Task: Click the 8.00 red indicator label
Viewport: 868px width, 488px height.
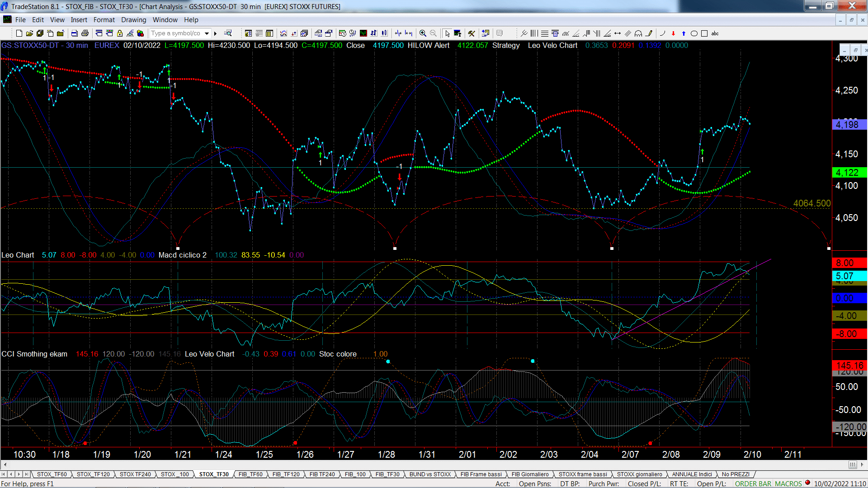Action: (849, 263)
